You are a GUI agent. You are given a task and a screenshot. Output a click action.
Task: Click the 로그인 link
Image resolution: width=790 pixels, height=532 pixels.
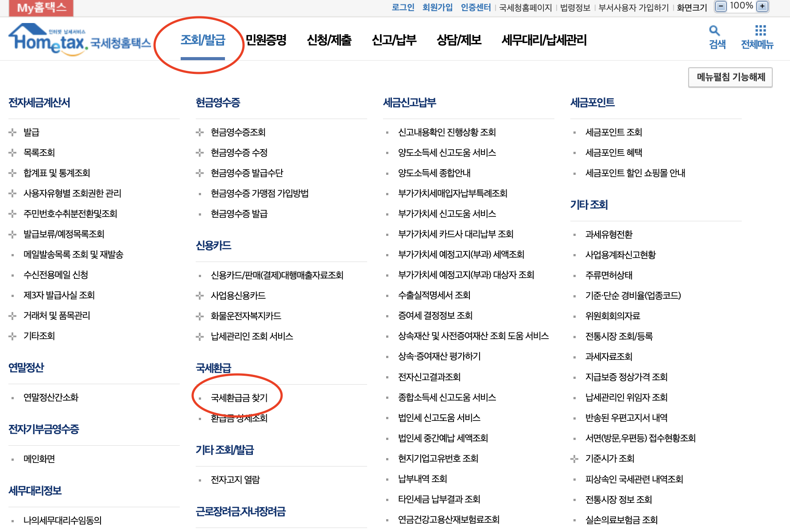tap(403, 7)
